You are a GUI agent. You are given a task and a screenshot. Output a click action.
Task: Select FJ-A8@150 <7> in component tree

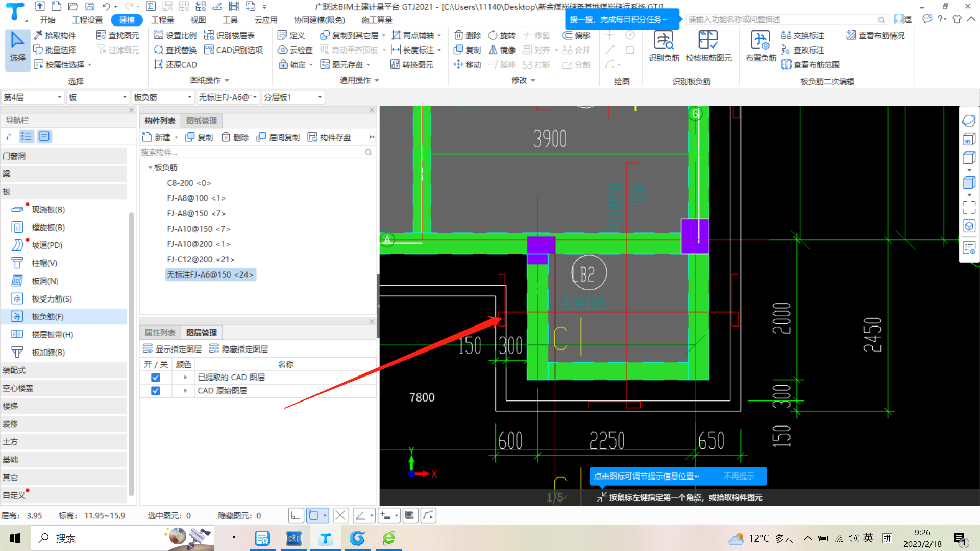pyautogui.click(x=196, y=213)
